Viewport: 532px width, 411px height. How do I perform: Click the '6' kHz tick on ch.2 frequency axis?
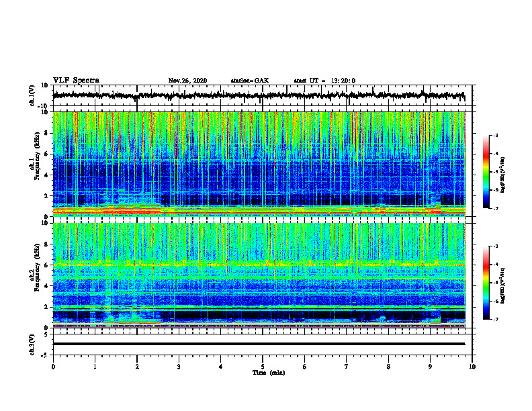[47, 265]
